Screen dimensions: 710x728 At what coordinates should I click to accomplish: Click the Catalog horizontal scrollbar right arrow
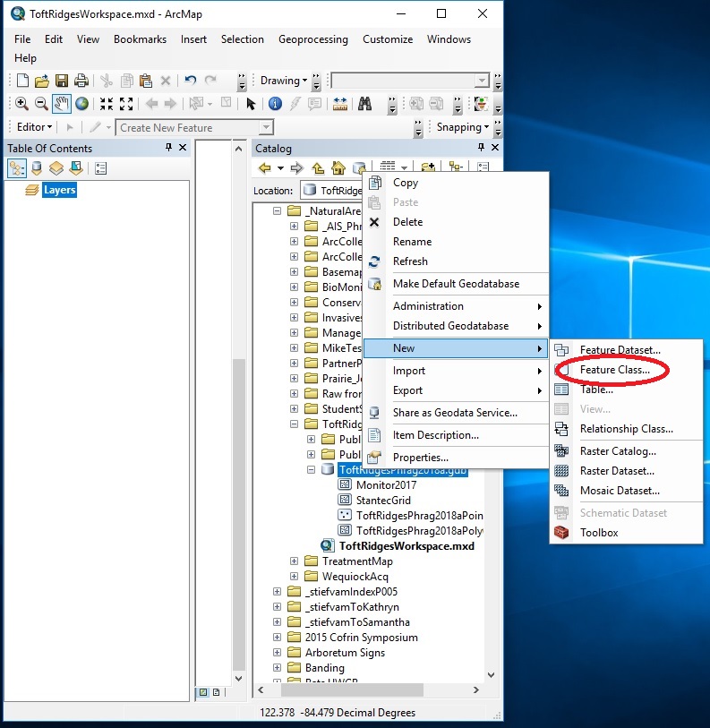click(x=476, y=689)
